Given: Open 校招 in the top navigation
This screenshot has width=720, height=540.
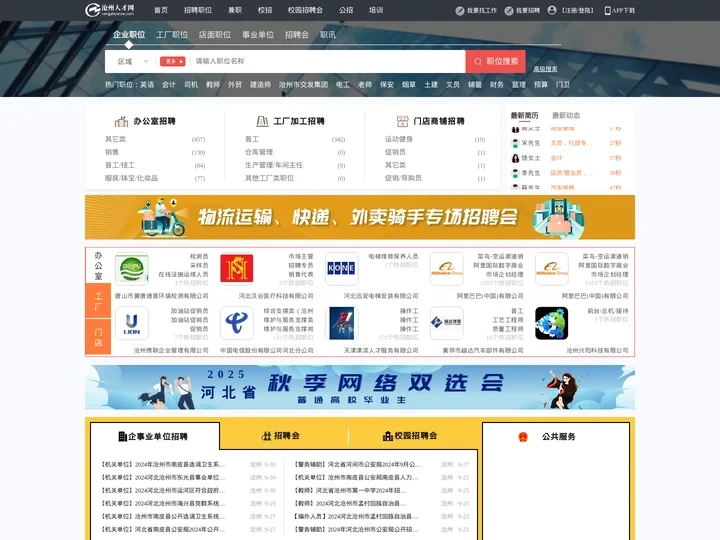Looking at the screenshot, I should click(x=265, y=10).
